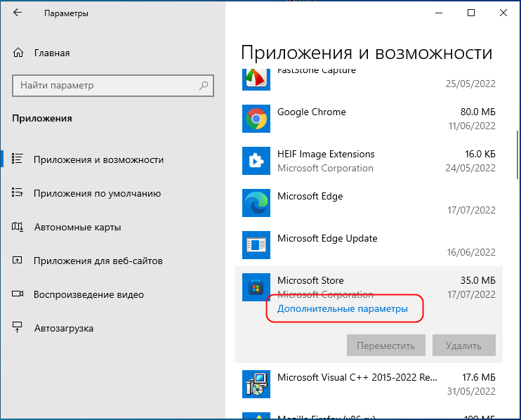Go to Автономные карты settings
The height and width of the screenshot is (420, 521).
77,228
